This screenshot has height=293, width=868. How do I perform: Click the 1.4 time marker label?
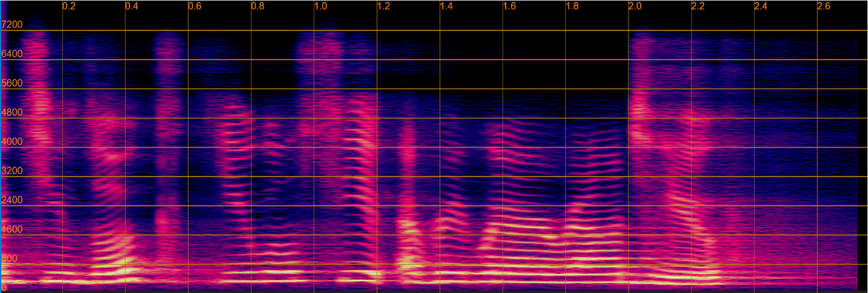pyautogui.click(x=446, y=6)
